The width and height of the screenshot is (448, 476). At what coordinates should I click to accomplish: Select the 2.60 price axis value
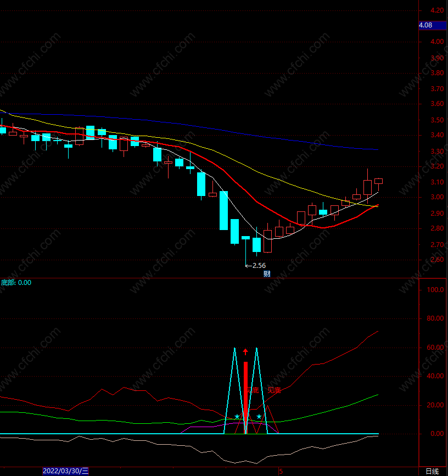click(437, 260)
